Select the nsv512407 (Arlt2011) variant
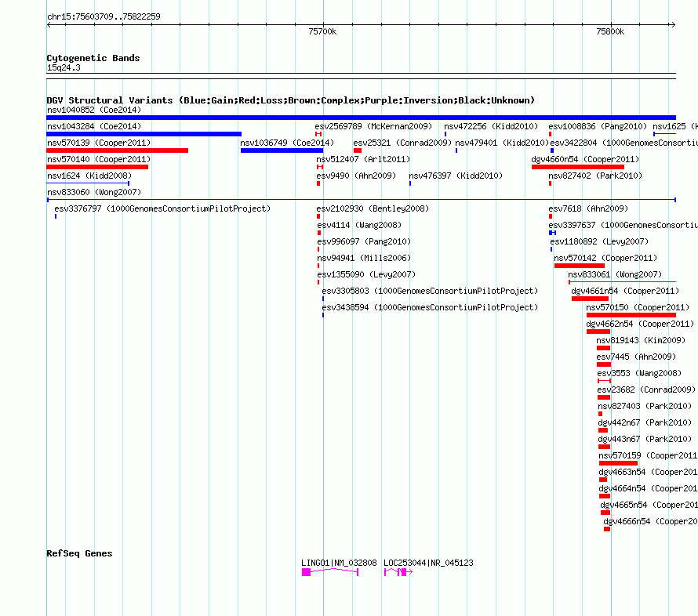Image resolution: width=698 pixels, height=616 pixels. pos(363,159)
